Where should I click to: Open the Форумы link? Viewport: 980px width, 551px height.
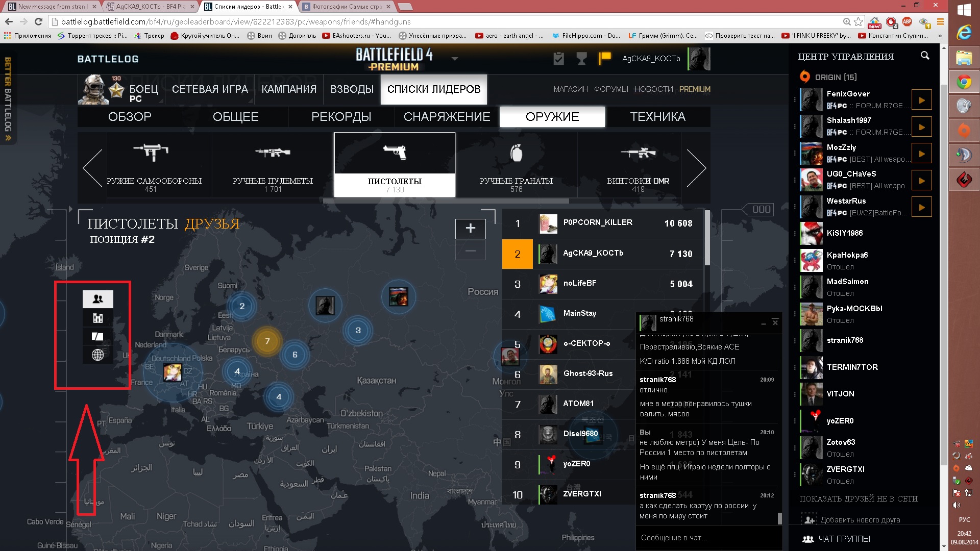coord(611,89)
